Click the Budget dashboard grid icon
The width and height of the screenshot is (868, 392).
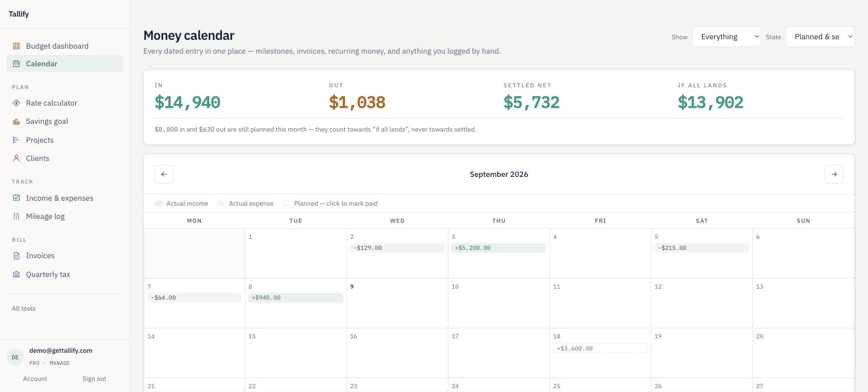(17, 46)
